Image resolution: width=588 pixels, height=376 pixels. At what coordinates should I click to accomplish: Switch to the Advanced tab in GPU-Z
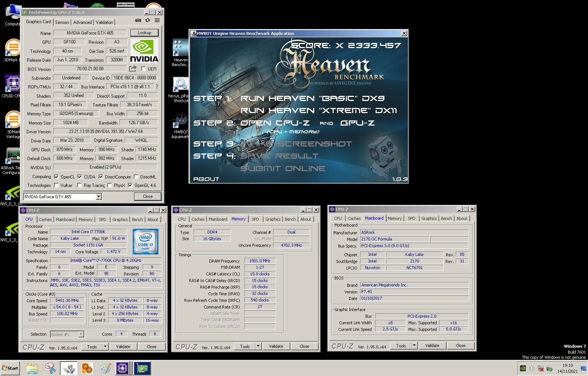pyautogui.click(x=82, y=22)
